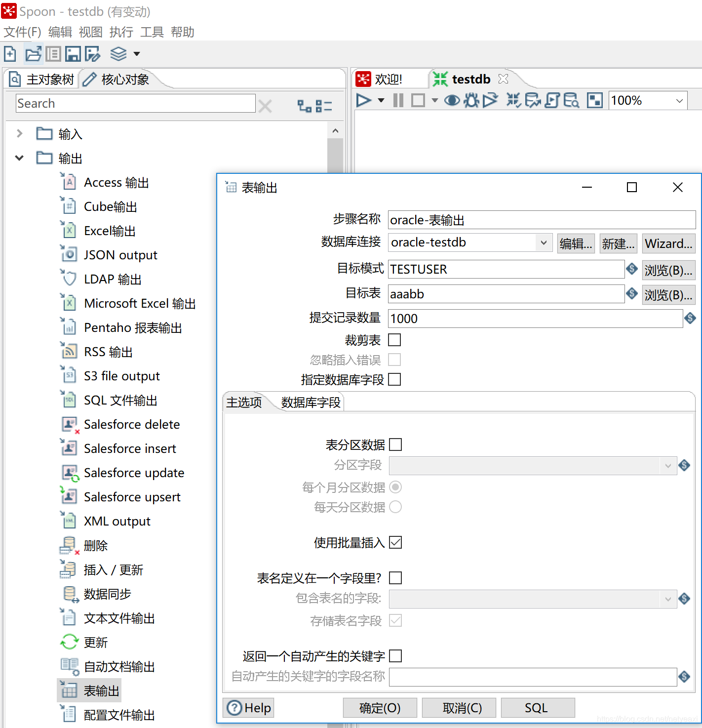This screenshot has width=702, height=728.
Task: Click variable icon next to 提交记录数量 field
Action: pyautogui.click(x=690, y=319)
